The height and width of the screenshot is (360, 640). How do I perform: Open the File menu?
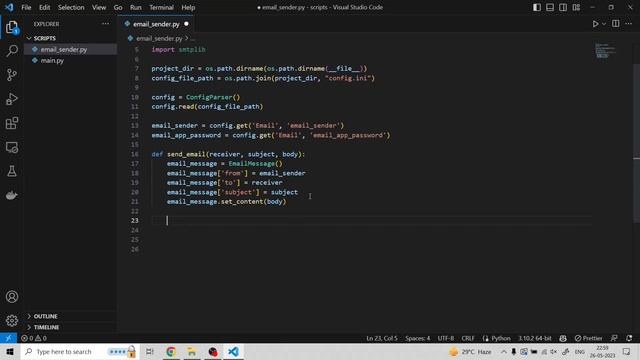(x=26, y=7)
